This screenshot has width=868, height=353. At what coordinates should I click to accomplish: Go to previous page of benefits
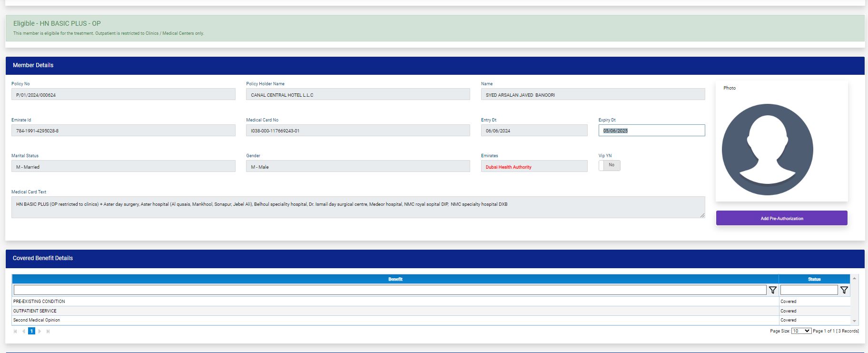(x=23, y=331)
